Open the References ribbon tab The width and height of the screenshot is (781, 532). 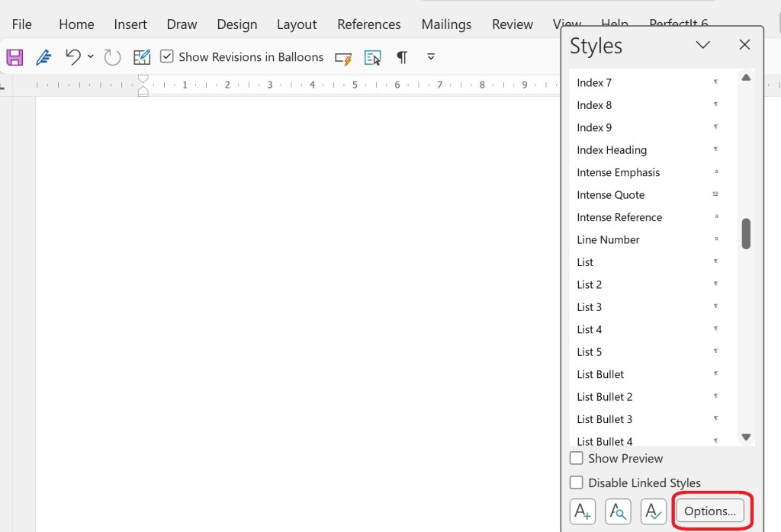368,24
